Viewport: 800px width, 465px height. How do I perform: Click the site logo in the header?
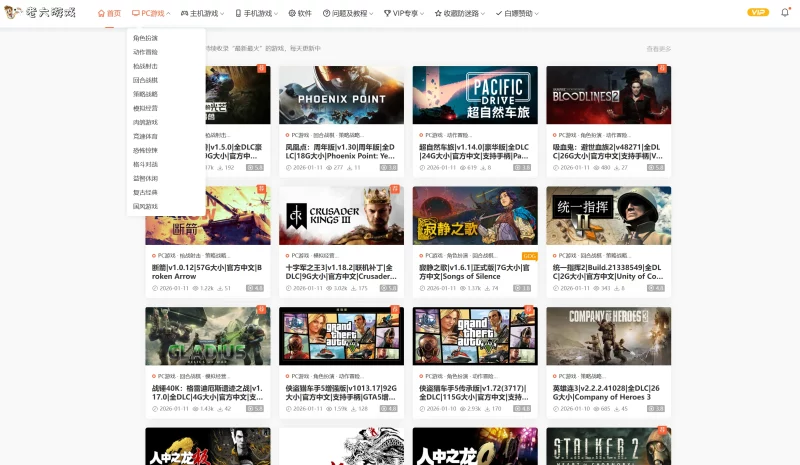(x=40, y=12)
